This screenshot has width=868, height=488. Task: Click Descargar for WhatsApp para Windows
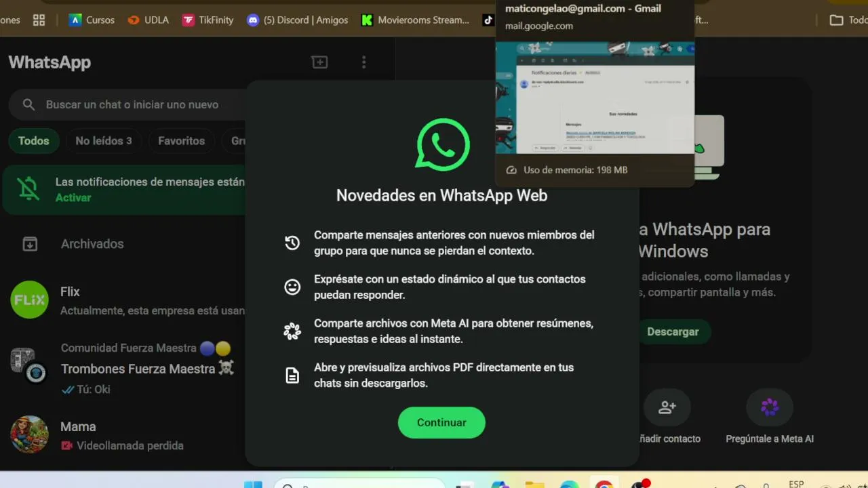click(x=673, y=331)
